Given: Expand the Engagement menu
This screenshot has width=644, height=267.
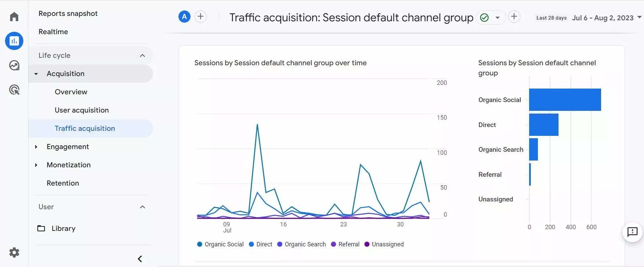Looking at the screenshot, I should [x=36, y=147].
